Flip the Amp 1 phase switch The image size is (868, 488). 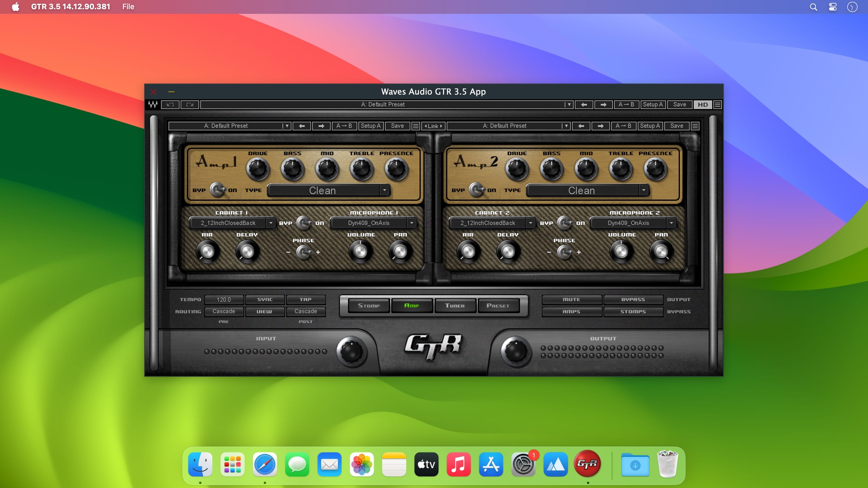(x=303, y=252)
